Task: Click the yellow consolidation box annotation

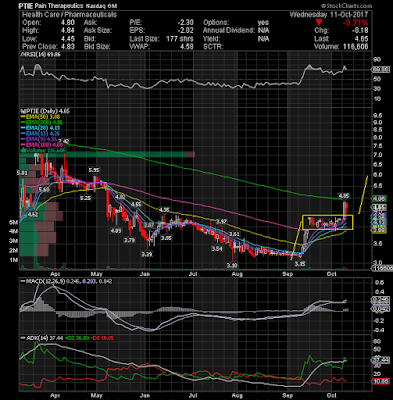Action: (327, 222)
